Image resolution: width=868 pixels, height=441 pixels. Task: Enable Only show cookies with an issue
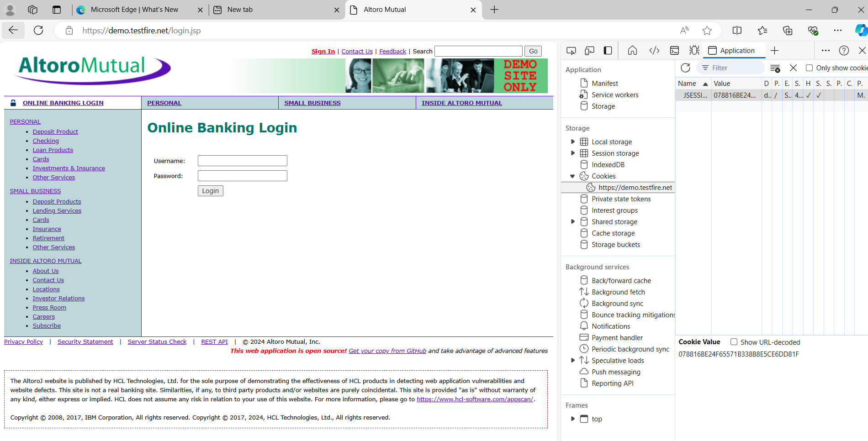coord(809,68)
